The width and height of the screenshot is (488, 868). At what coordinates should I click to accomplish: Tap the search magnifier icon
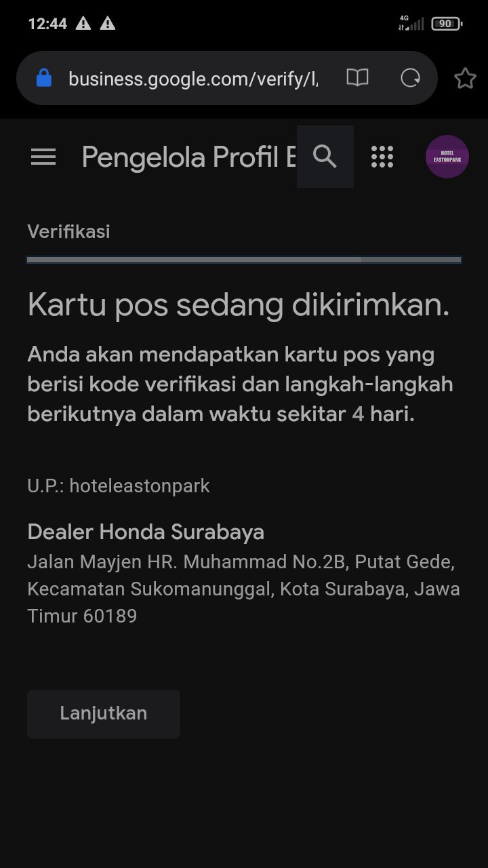coord(325,157)
